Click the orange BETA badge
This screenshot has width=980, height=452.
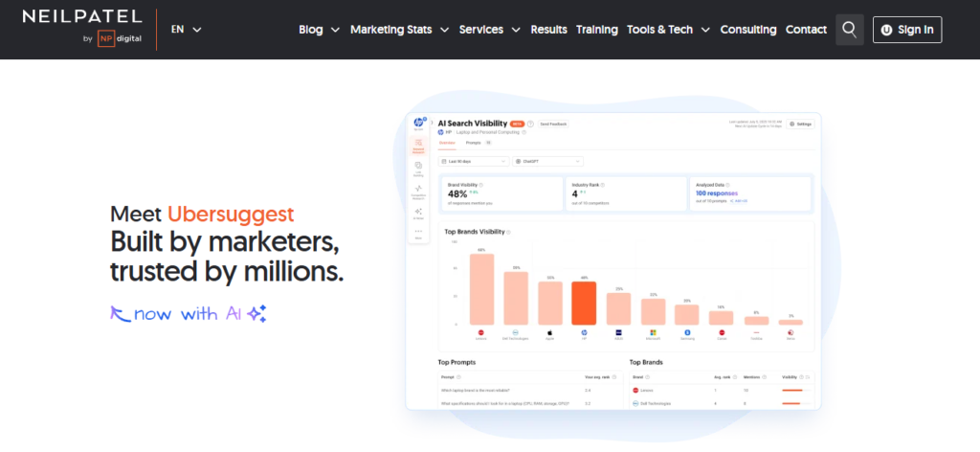517,124
